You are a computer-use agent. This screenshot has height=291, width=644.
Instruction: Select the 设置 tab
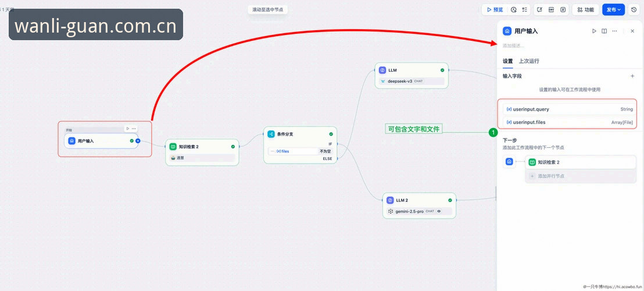point(507,61)
